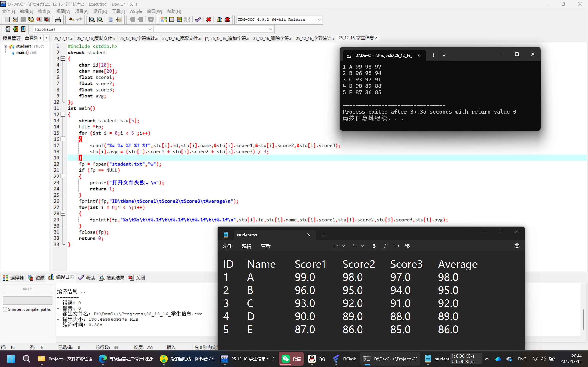The width and height of the screenshot is (588, 367).
Task: Open the 编辑 menu in the student.txt editor
Action: tap(246, 246)
